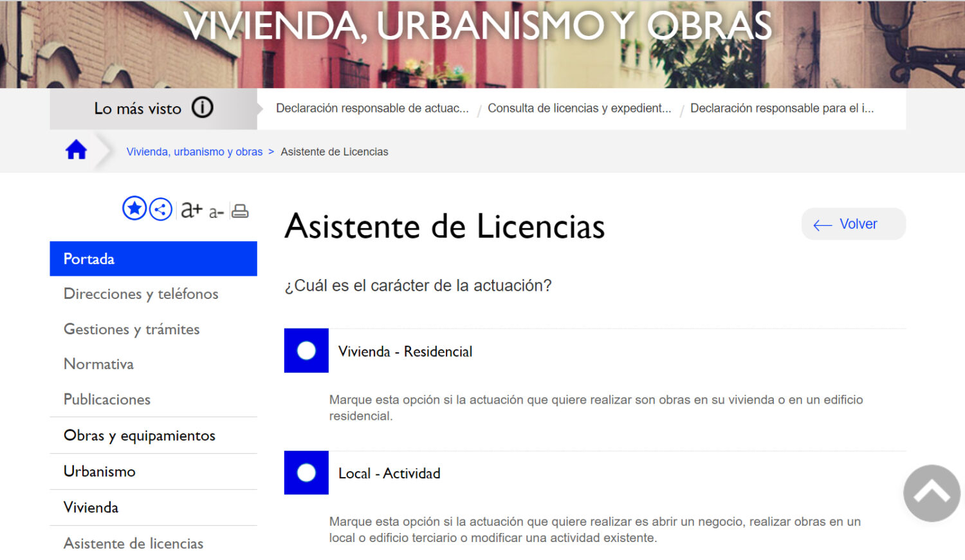Screen dimensions: 965x560
Task: Open Direcciones y teléfonos in sidebar
Action: [141, 294]
